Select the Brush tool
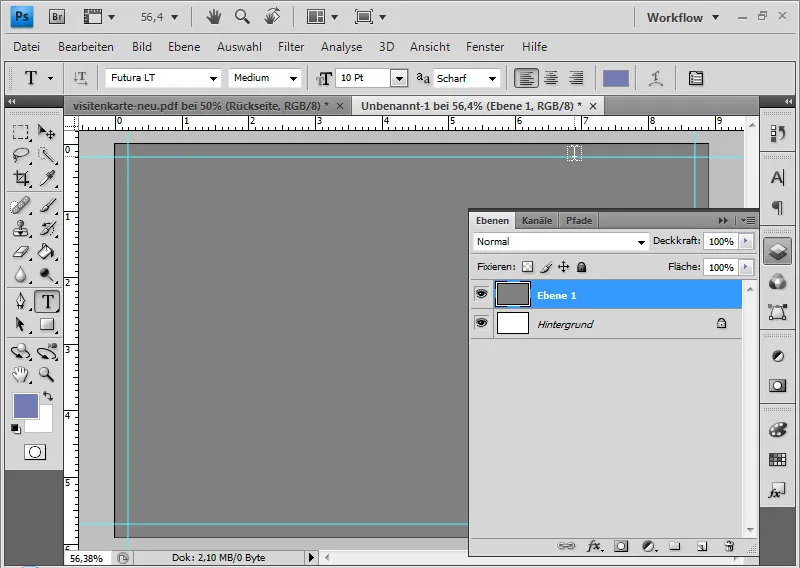800x568 pixels. click(47, 206)
